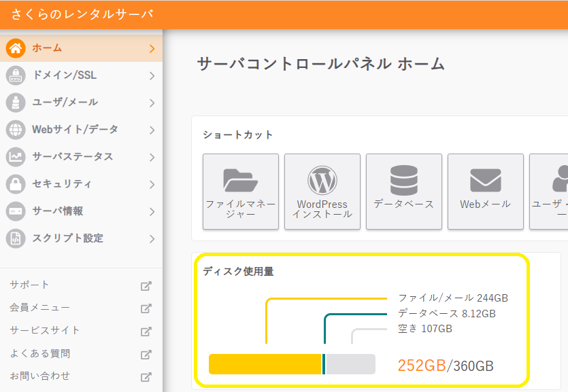Click the ショートカット heading

237,135
